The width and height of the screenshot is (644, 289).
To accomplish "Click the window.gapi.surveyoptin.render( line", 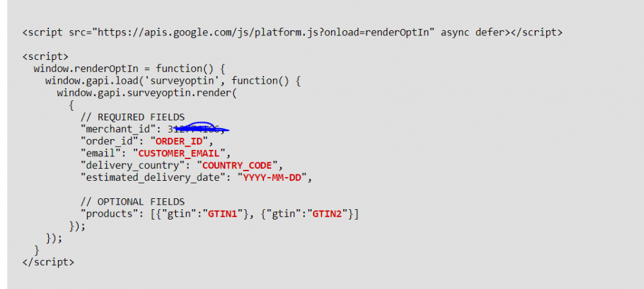I will pyautogui.click(x=147, y=93).
